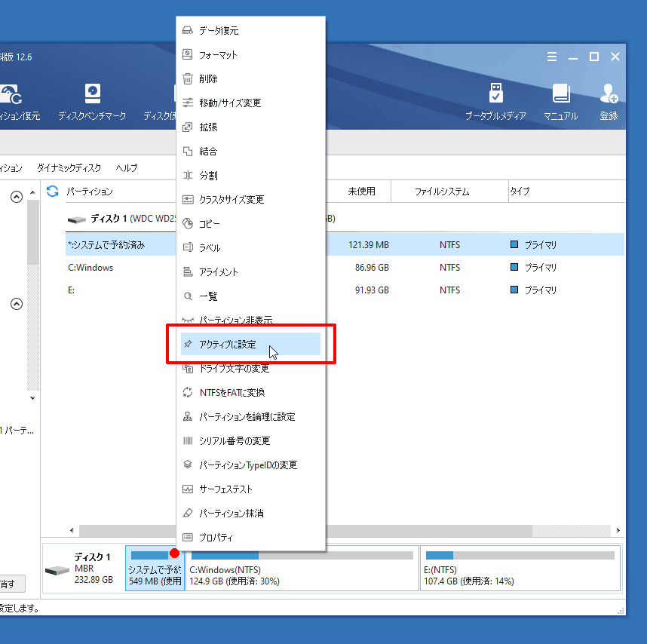Open the ダイナミックディスク menu
The width and height of the screenshot is (647, 644).
(69, 168)
